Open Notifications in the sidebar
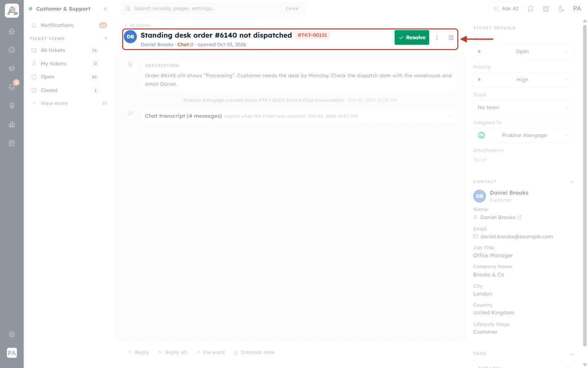 [69, 25]
